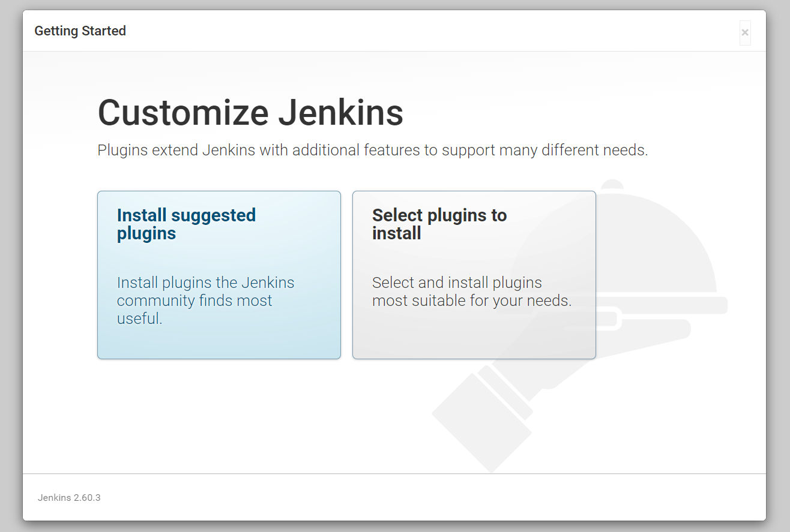790x532 pixels.
Task: Click the Customize Jenkins heading
Action: click(x=250, y=113)
